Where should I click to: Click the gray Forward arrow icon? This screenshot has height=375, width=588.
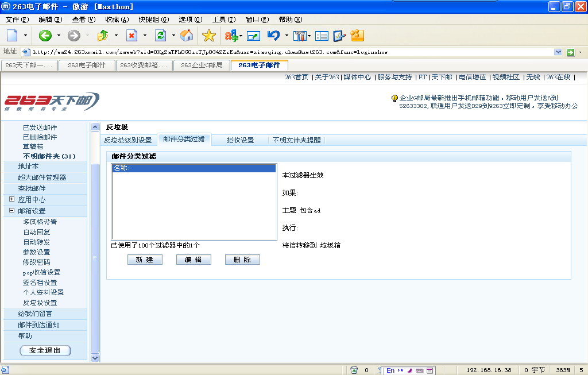click(x=74, y=36)
